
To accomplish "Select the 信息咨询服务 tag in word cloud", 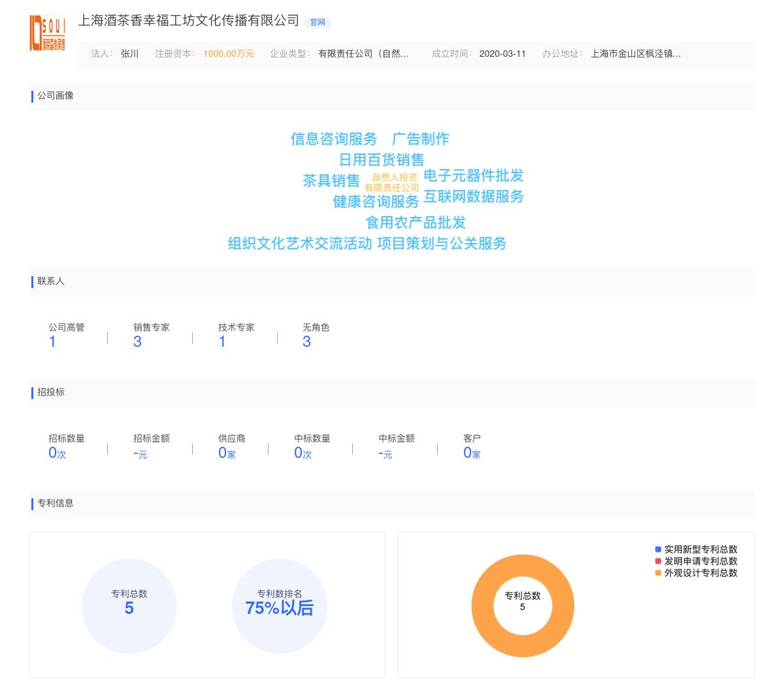I will point(333,139).
